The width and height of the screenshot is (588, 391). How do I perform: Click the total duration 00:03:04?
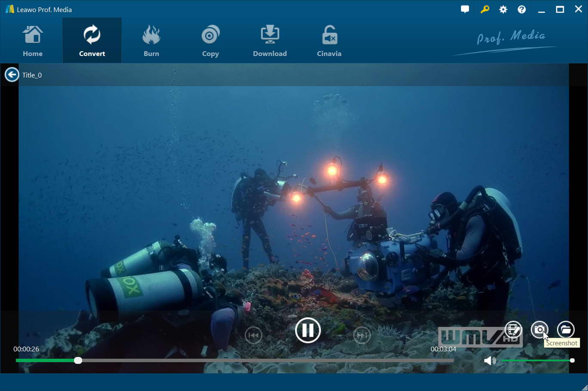[443, 349]
